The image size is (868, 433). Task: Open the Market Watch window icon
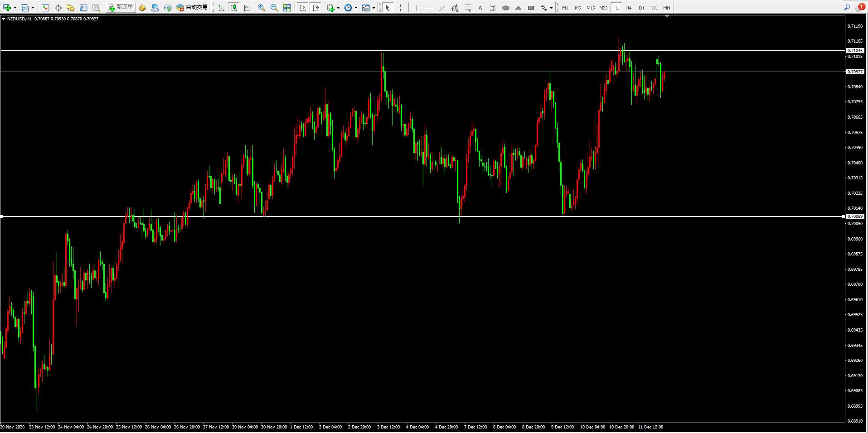tap(45, 8)
